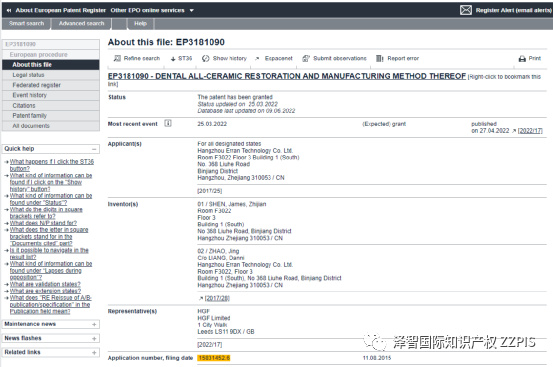Open the [2022/17] bulletin link near published date
Viewport: 553px width, 367px height.
click(530, 131)
